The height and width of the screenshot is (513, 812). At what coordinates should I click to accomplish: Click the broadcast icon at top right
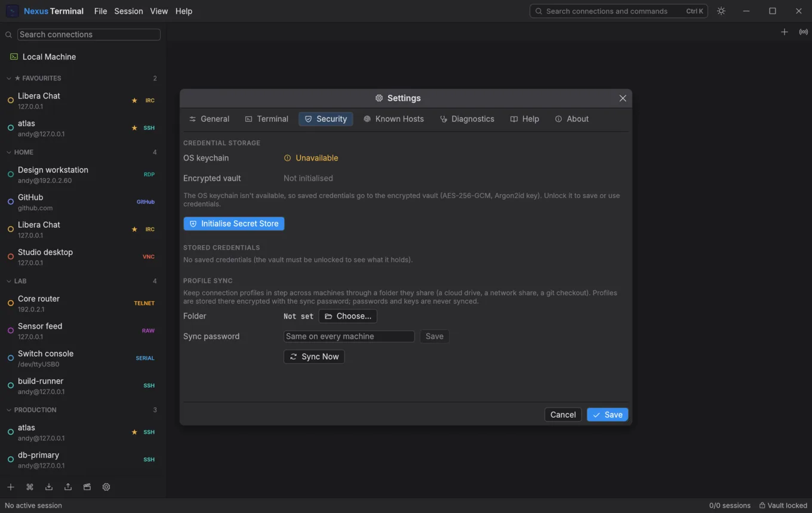click(804, 32)
